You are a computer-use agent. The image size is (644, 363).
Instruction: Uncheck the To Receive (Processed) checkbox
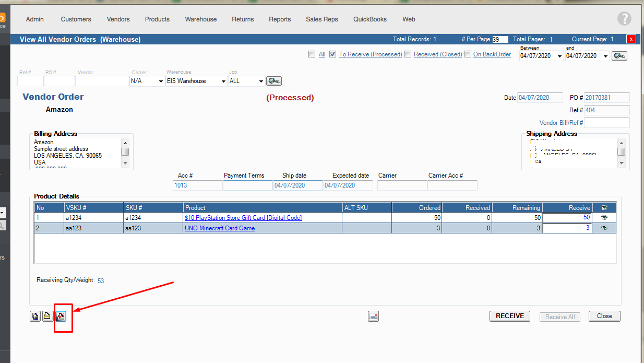[x=332, y=54]
